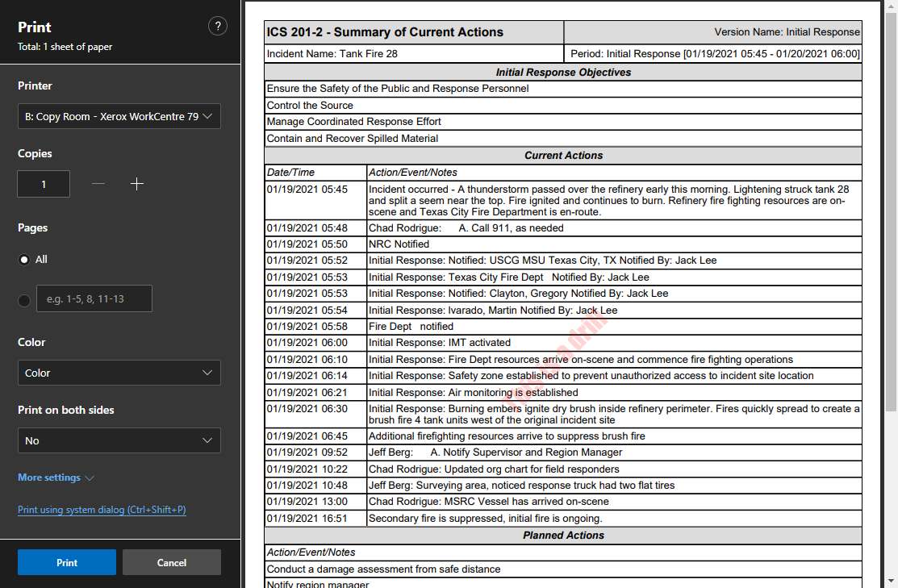Click 'Ensure the Safety of the Public' objective
This screenshot has height=588, width=898.
coord(398,89)
